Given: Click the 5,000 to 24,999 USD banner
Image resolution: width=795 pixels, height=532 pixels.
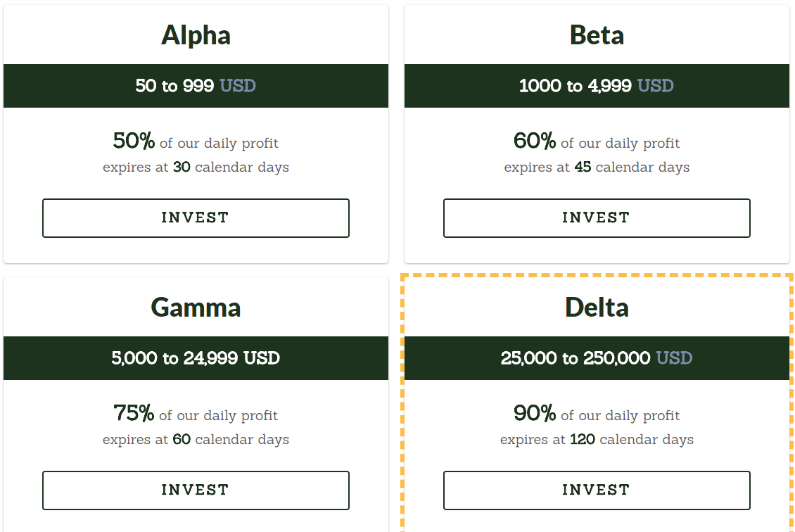Looking at the screenshot, I should (x=196, y=358).
